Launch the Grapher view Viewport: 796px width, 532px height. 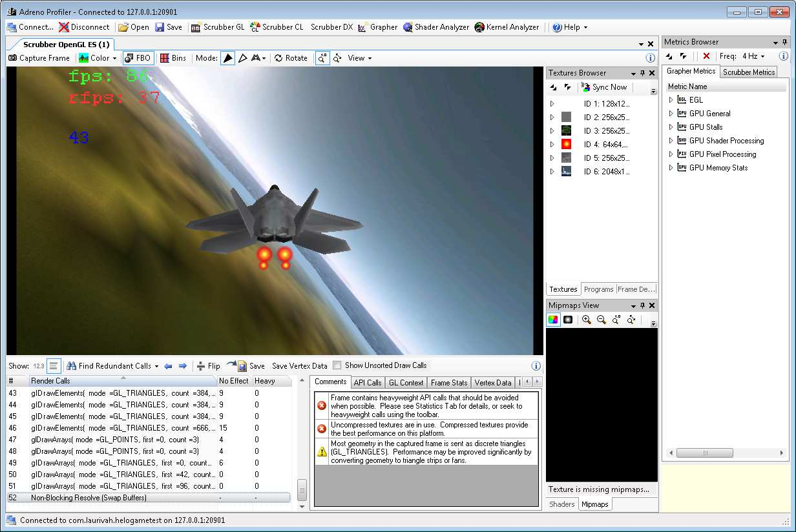point(377,27)
